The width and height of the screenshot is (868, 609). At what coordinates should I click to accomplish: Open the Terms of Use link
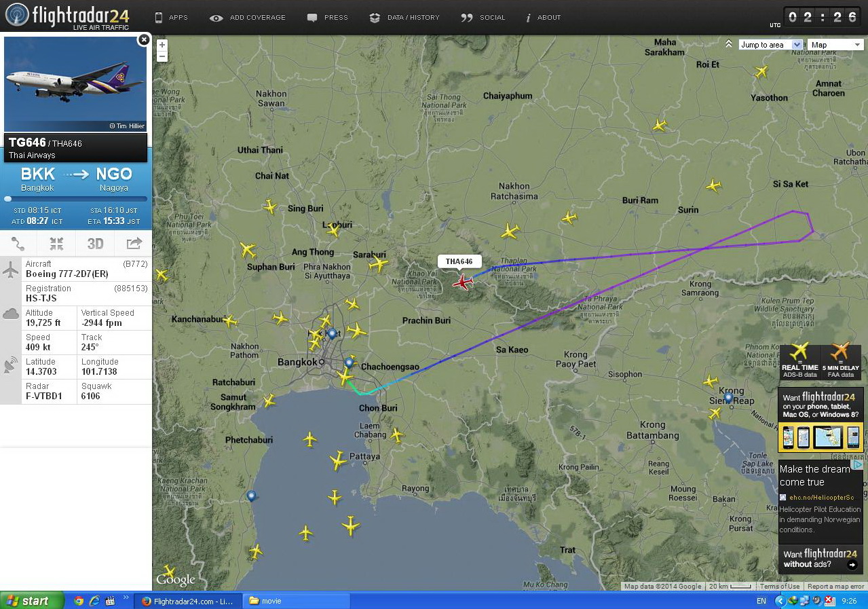pos(779,587)
